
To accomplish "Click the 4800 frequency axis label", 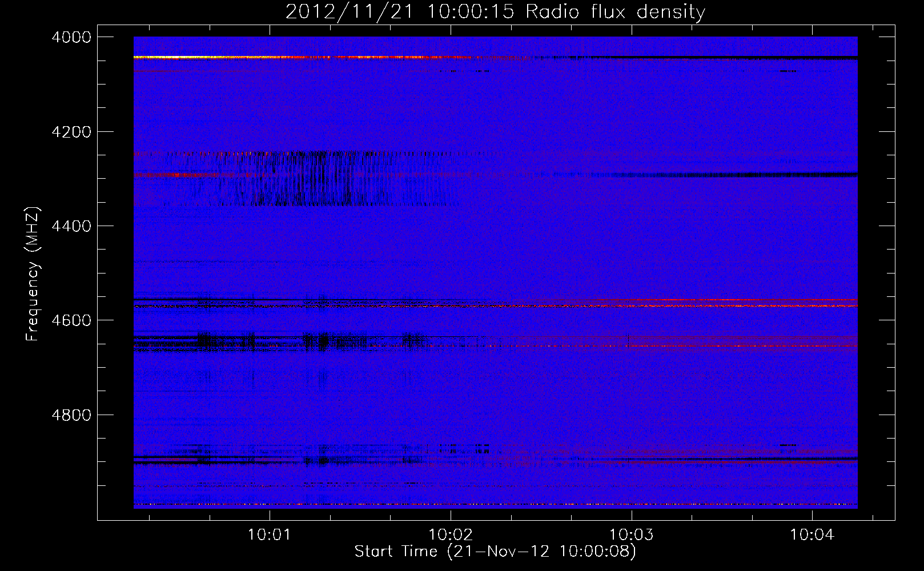I will click(71, 415).
